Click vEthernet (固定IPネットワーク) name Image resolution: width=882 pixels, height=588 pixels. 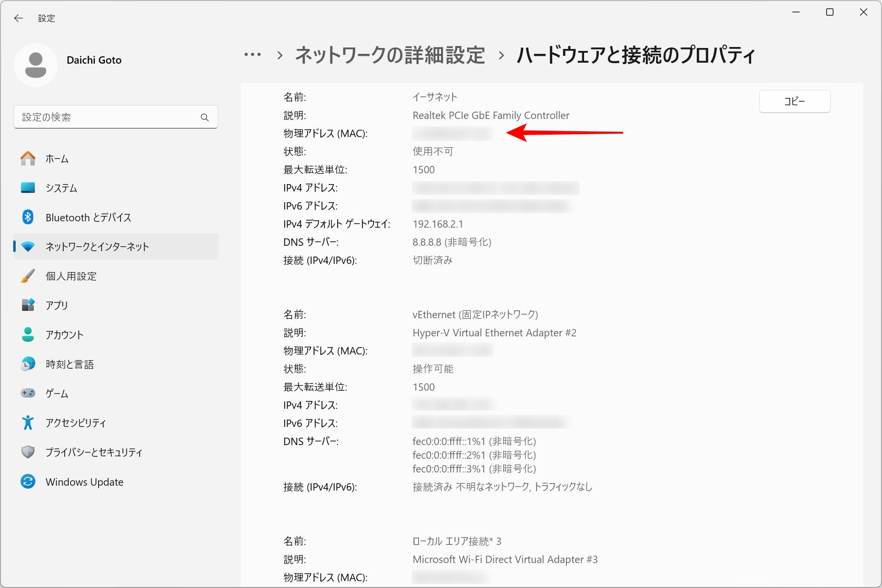(x=475, y=314)
